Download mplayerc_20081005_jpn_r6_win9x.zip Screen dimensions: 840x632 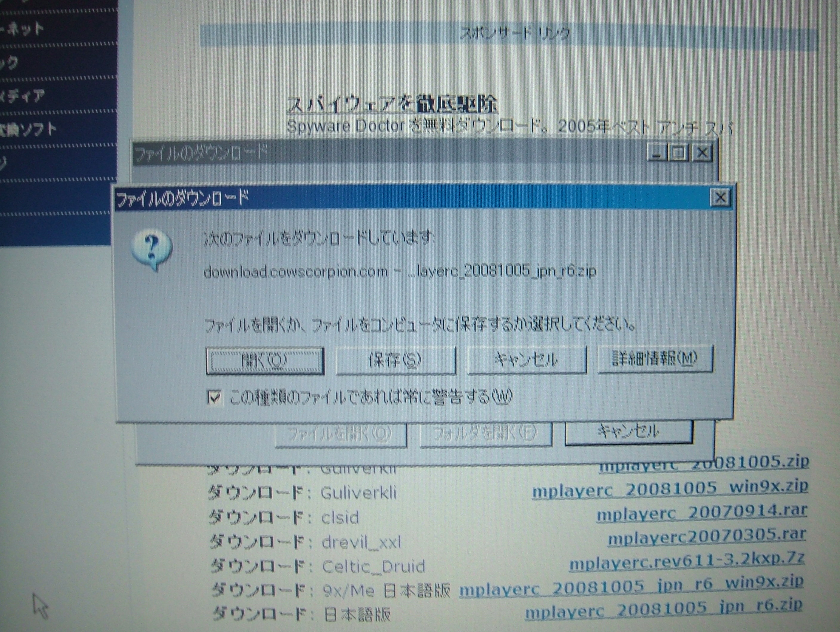[x=631, y=587]
